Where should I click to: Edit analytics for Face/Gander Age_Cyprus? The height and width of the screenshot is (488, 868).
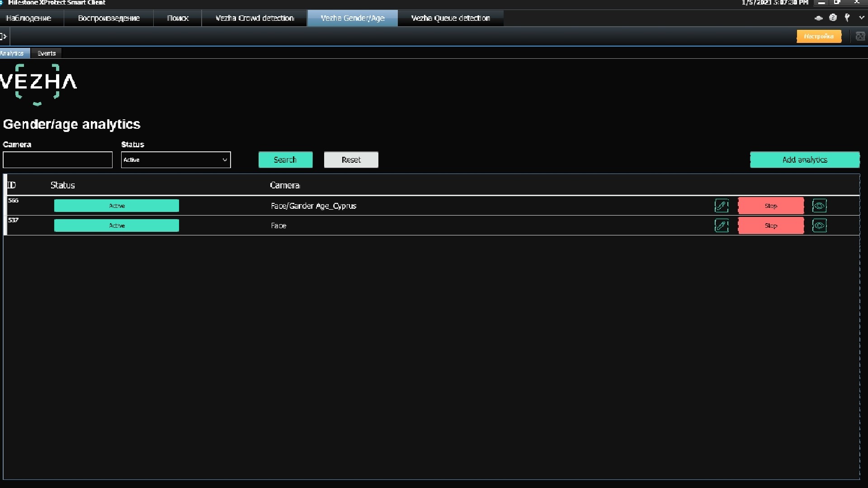click(722, 206)
